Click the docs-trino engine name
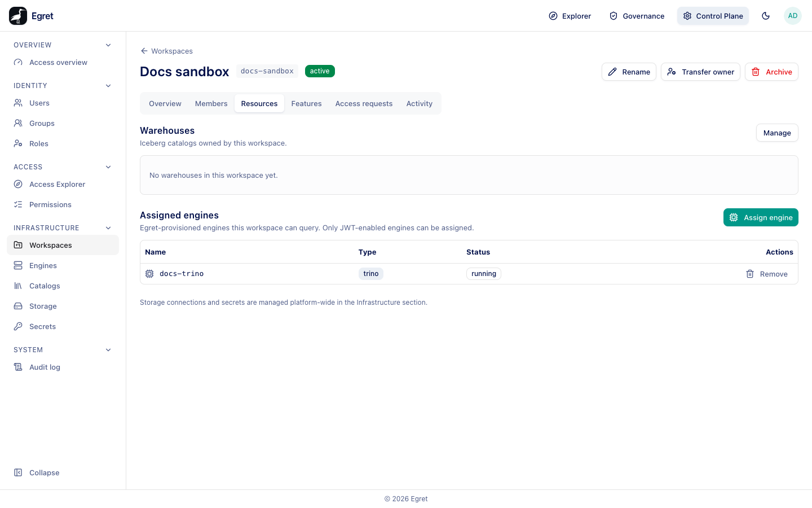Image resolution: width=812 pixels, height=508 pixels. point(182,274)
